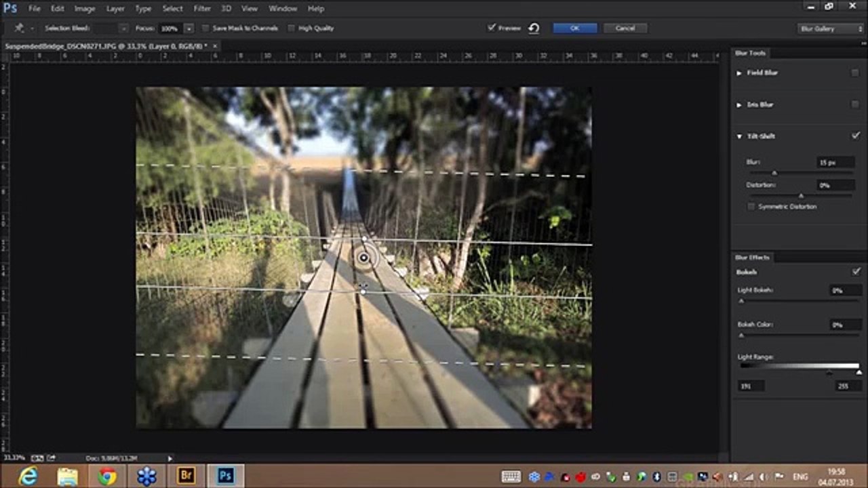Open the Focus percentage dropdown arrow
868x488 pixels.
pos(189,28)
